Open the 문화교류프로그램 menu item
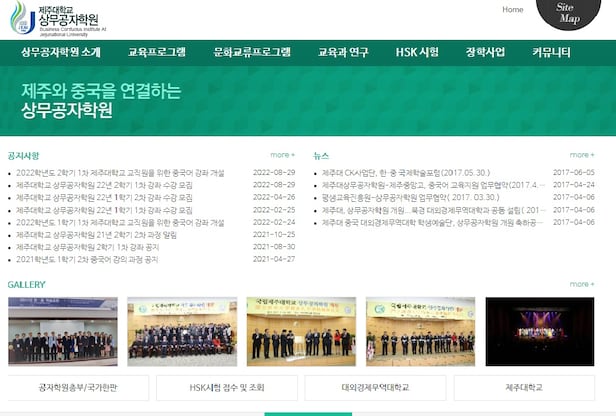Viewport: 616px width, 416px height. point(252,52)
